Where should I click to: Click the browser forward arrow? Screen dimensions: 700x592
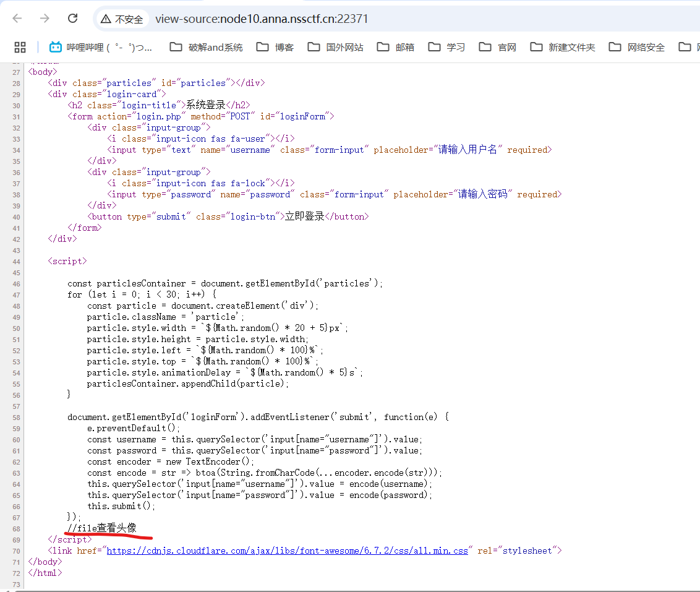pos(45,19)
